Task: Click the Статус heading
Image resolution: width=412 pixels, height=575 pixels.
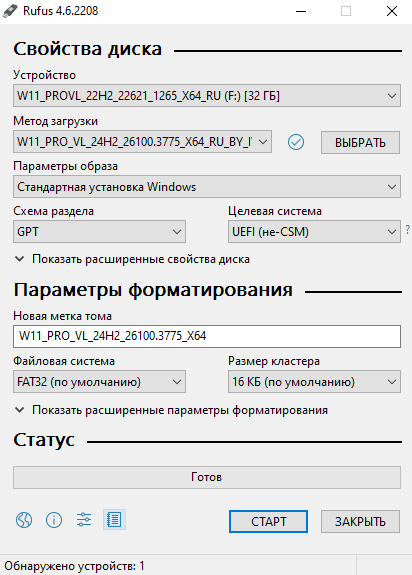Action: [x=44, y=439]
